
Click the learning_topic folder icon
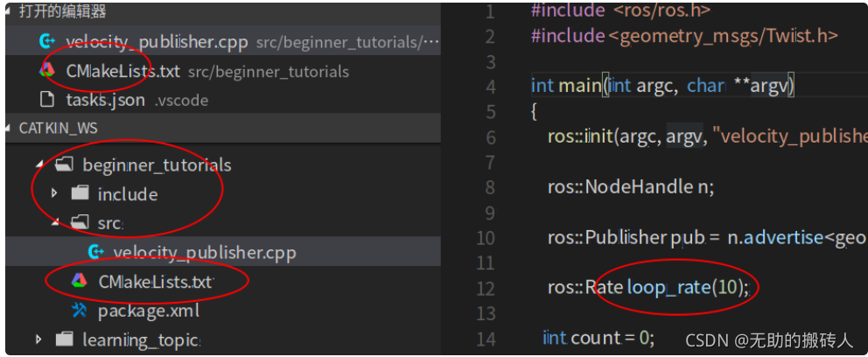(x=65, y=338)
